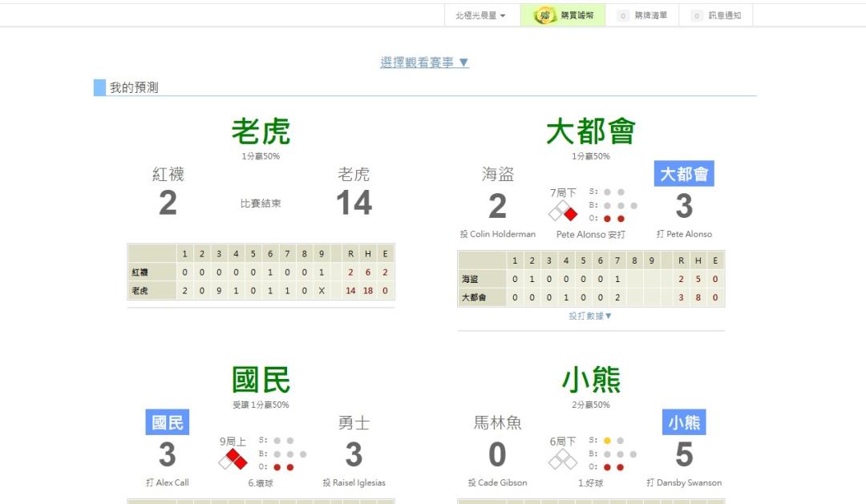Click 老虎 hits value 18
The width and height of the screenshot is (866, 504).
368,290
